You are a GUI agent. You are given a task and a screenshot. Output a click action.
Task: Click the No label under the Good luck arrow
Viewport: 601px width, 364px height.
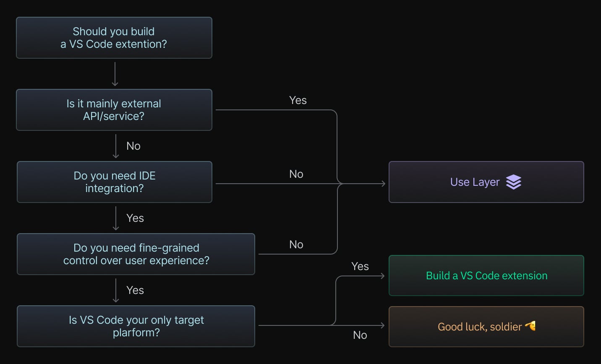tap(360, 335)
